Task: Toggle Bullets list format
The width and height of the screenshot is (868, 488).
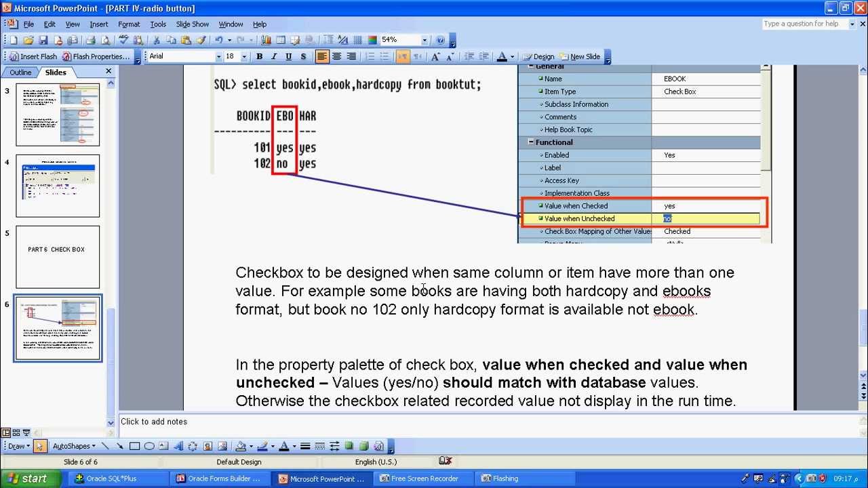Action: tap(385, 56)
